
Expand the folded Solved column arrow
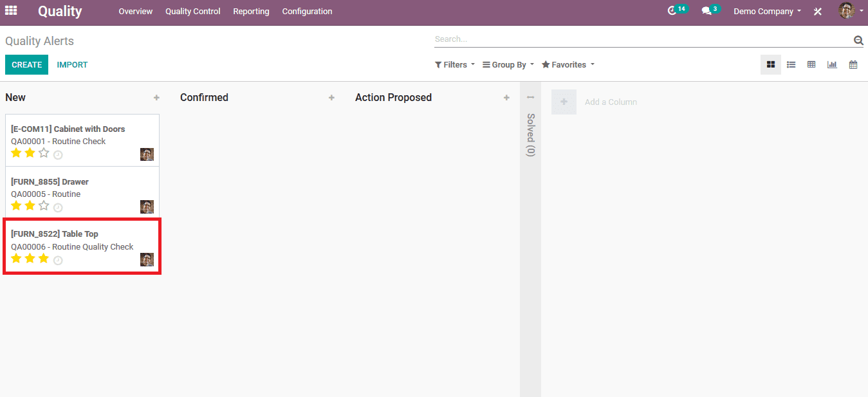coord(530,97)
